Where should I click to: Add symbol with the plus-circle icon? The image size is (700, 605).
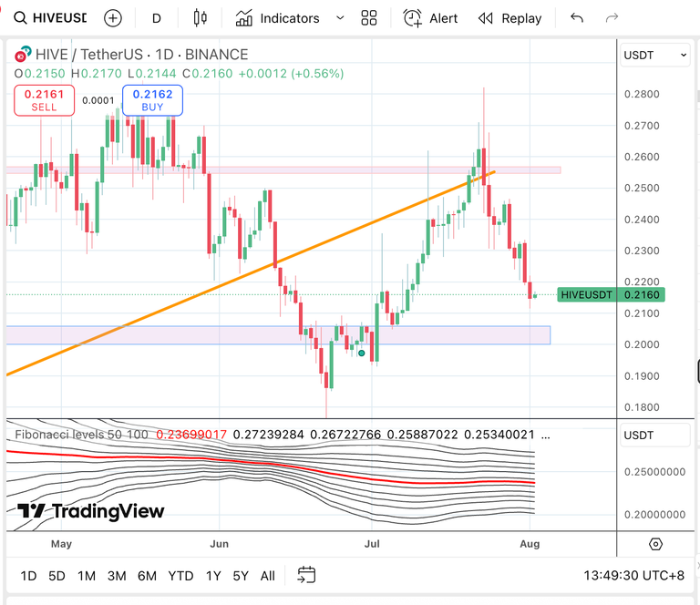pyautogui.click(x=113, y=18)
